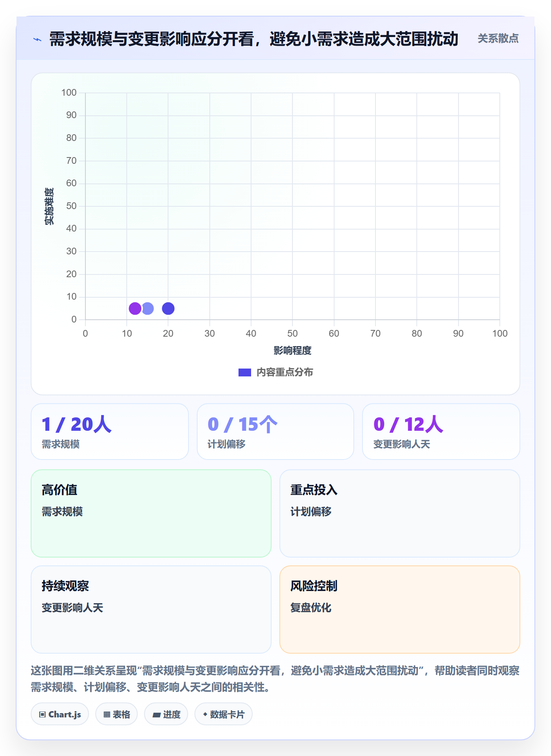Click the 需求规模 subtitle in 高价值 card

click(x=62, y=511)
